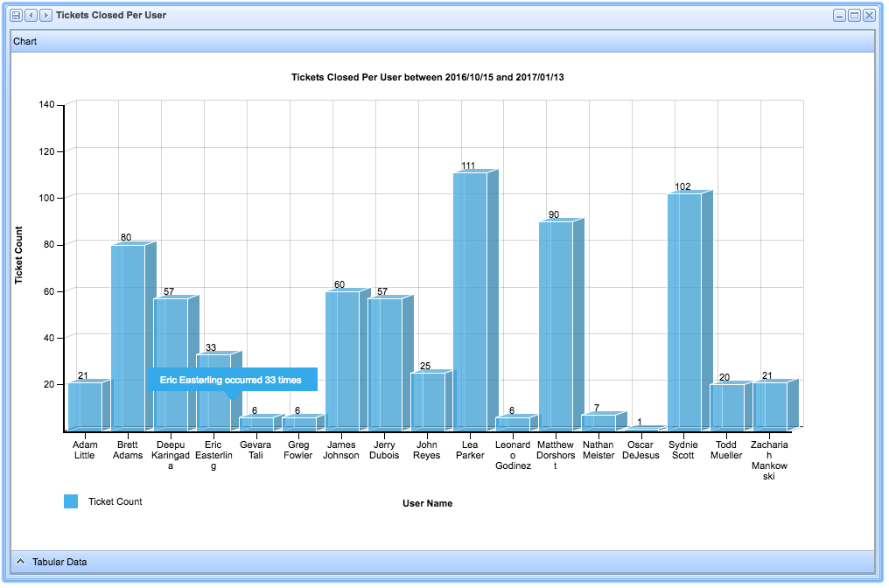
Task: Click the Sydnie Scott bar showing 102
Action: pyautogui.click(x=684, y=311)
